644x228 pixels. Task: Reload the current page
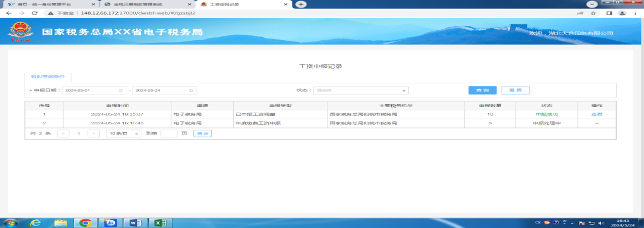(x=35, y=13)
